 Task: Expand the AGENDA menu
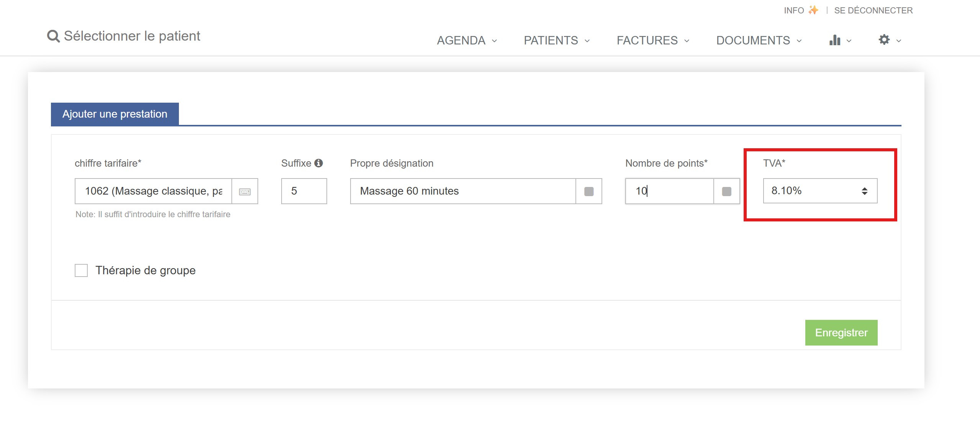click(x=467, y=40)
